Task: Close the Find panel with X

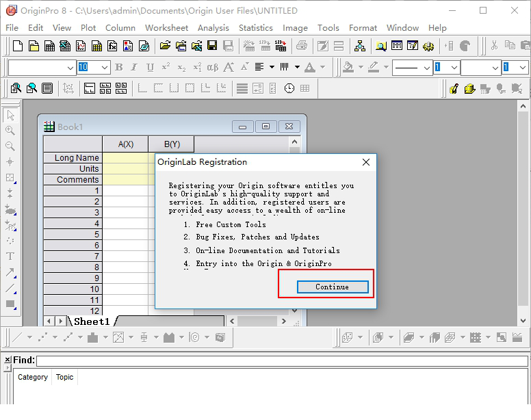Action: (x=8, y=359)
